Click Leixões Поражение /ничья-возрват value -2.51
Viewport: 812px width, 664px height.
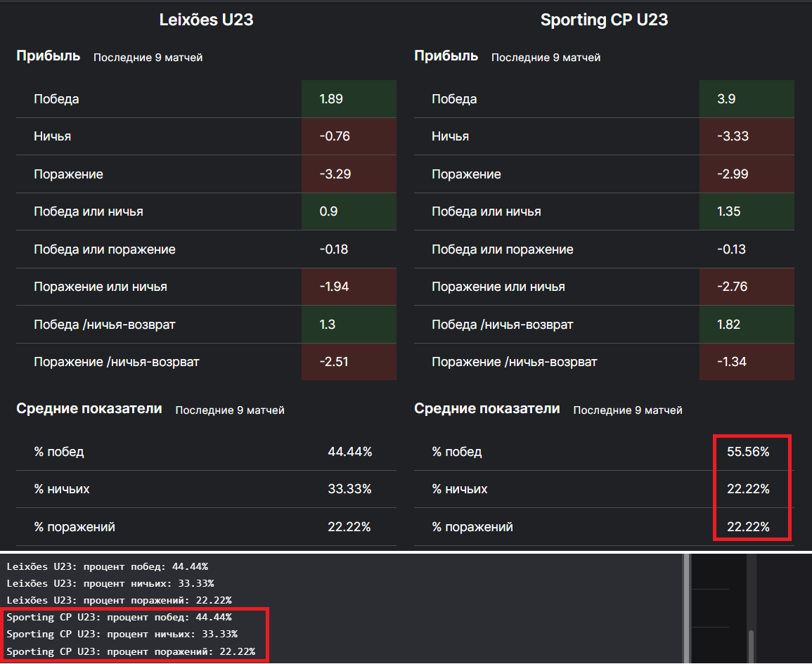click(335, 362)
